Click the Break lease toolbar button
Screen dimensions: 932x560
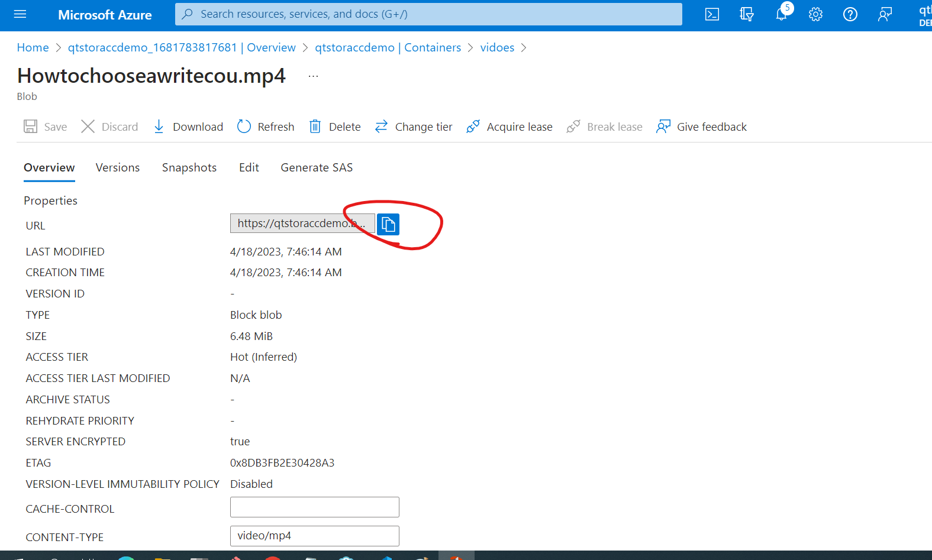[x=604, y=127]
